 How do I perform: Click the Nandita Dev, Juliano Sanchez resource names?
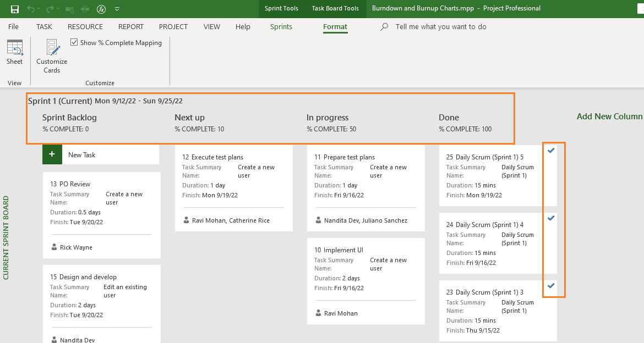point(365,220)
